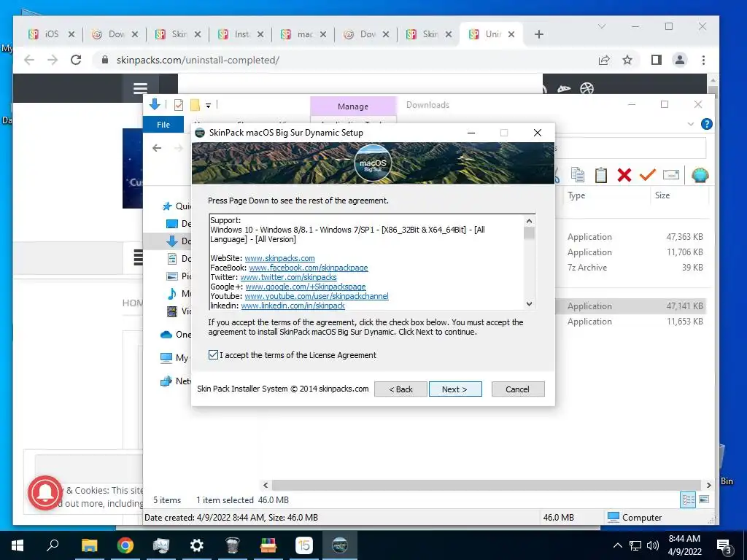The width and height of the screenshot is (747, 560).
Task: Click the rename icon in Explorer toolbar
Action: (671, 175)
